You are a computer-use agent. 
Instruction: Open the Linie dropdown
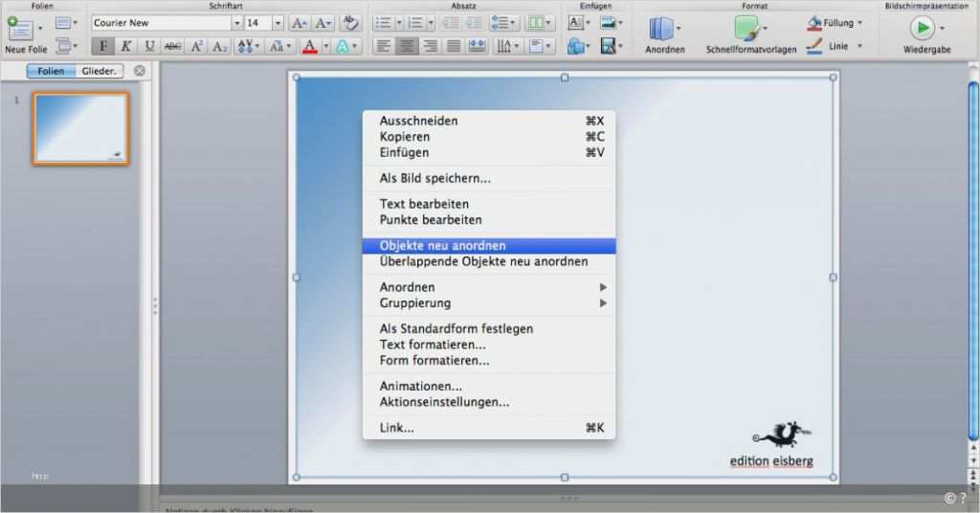859,46
